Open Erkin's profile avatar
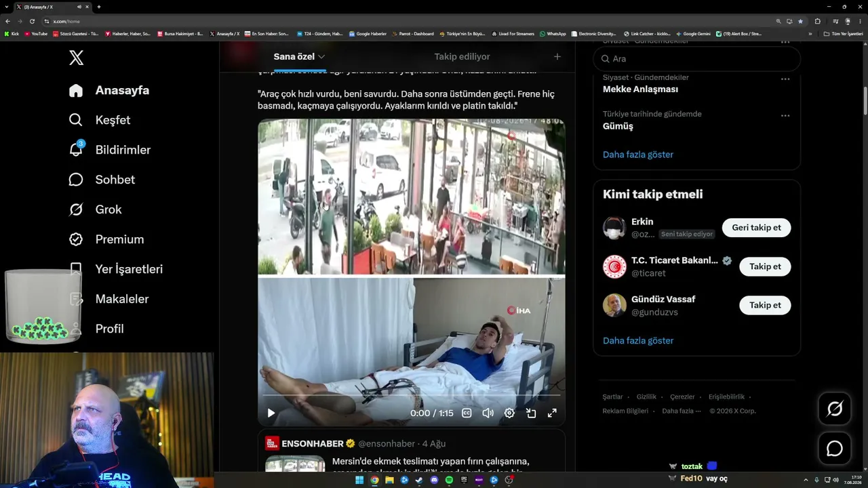Viewport: 868px width, 488px height. tap(614, 228)
